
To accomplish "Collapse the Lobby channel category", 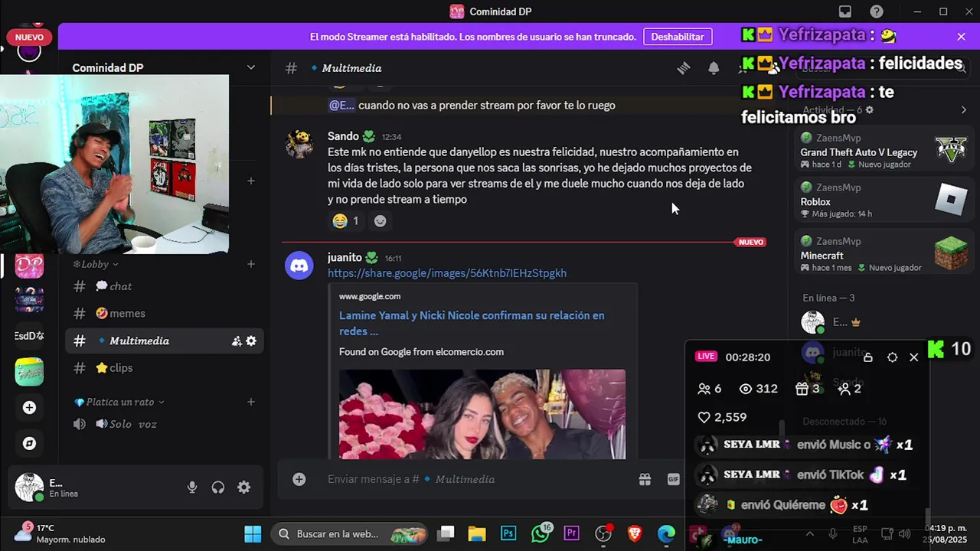I will click(96, 264).
